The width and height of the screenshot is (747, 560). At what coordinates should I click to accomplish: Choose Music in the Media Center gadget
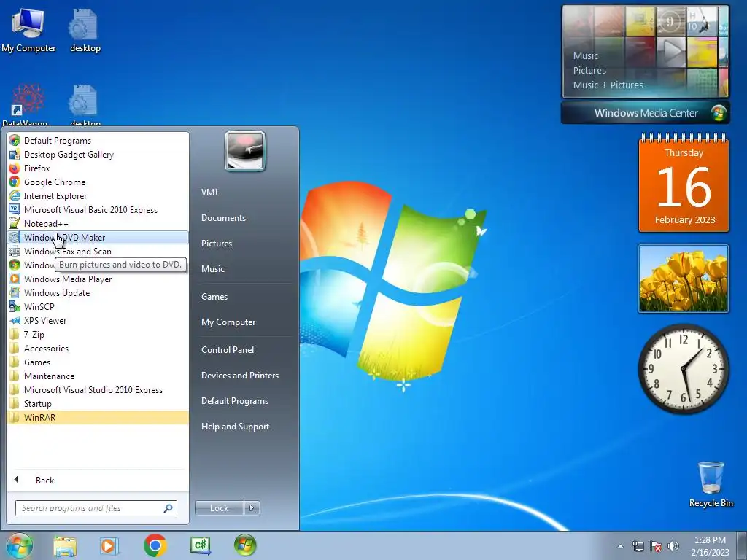tap(586, 55)
